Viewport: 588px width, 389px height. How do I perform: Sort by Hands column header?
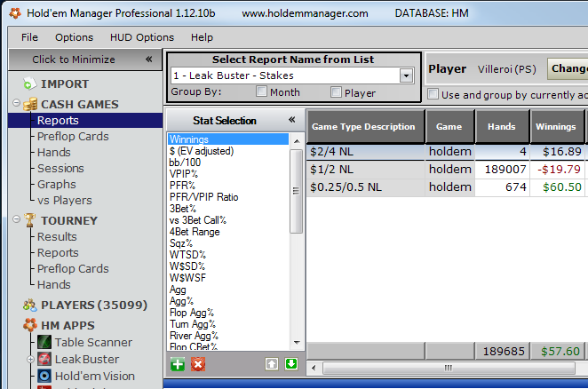pyautogui.click(x=502, y=126)
